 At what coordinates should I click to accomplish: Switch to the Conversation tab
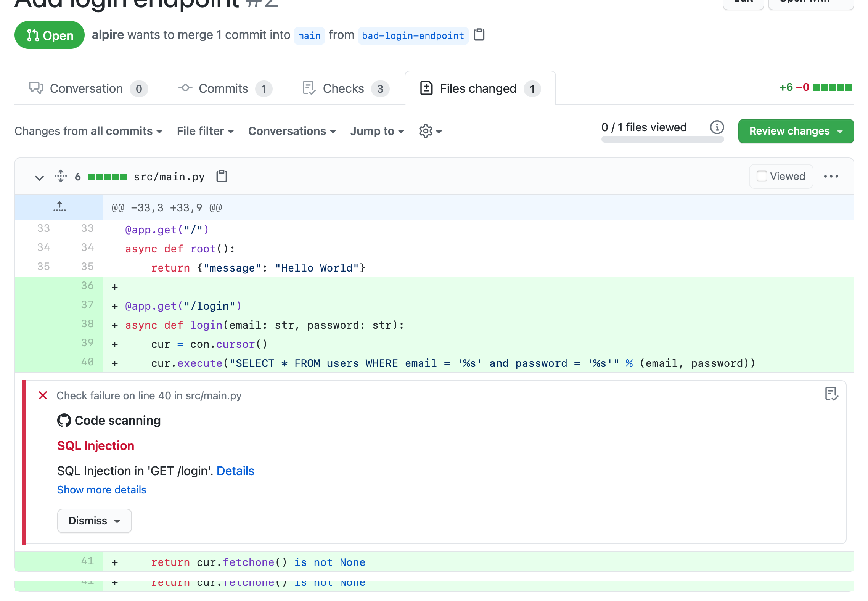[88, 88]
